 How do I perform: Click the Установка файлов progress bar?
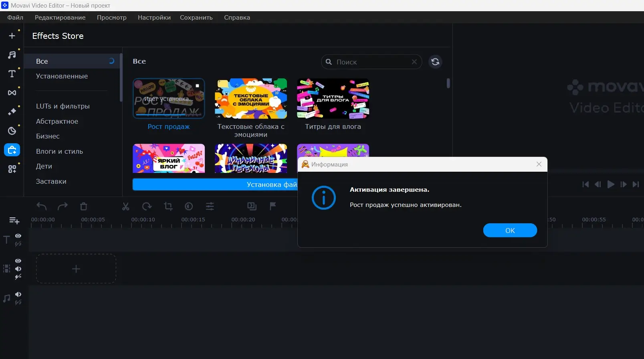(215, 185)
